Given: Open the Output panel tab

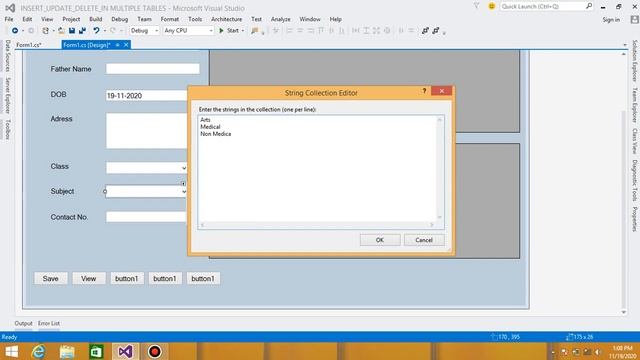Looking at the screenshot, I should (23, 323).
